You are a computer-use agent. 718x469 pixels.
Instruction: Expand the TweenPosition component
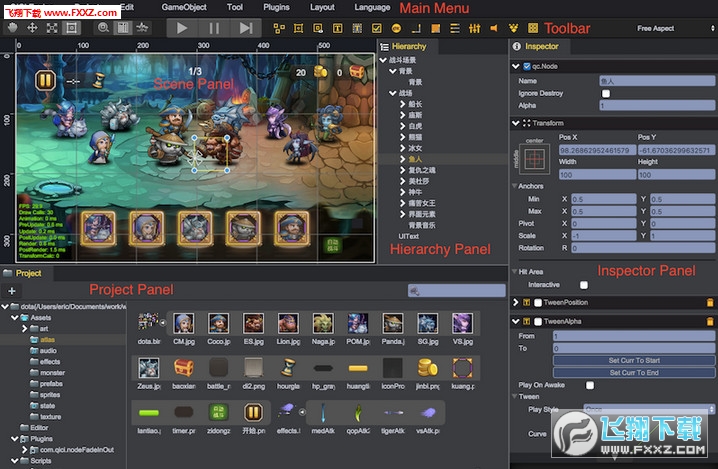point(516,302)
